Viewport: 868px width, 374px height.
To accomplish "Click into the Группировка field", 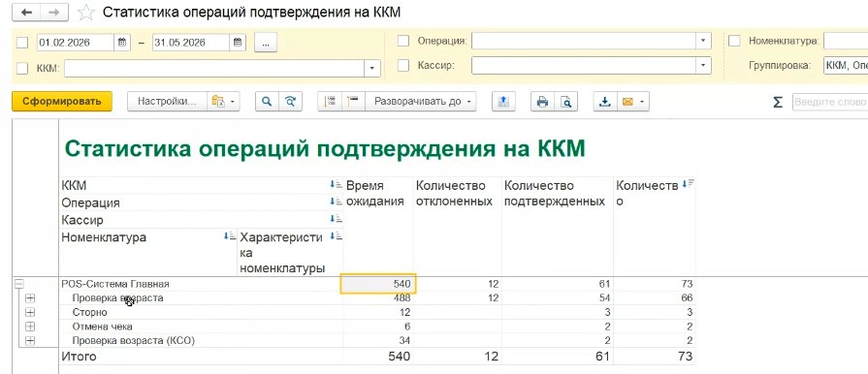I will point(846,65).
